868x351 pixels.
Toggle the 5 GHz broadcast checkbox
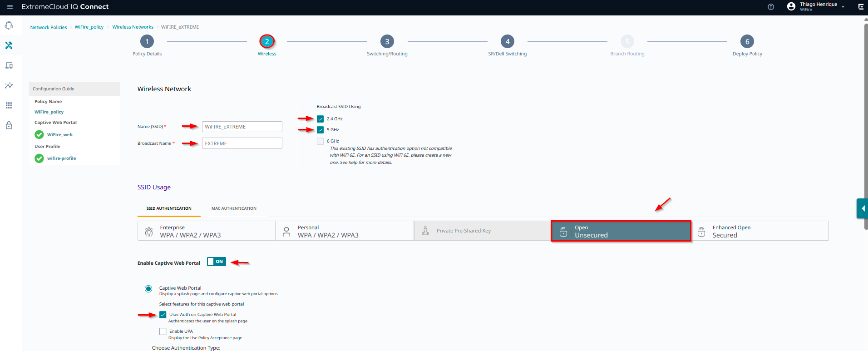[321, 130]
